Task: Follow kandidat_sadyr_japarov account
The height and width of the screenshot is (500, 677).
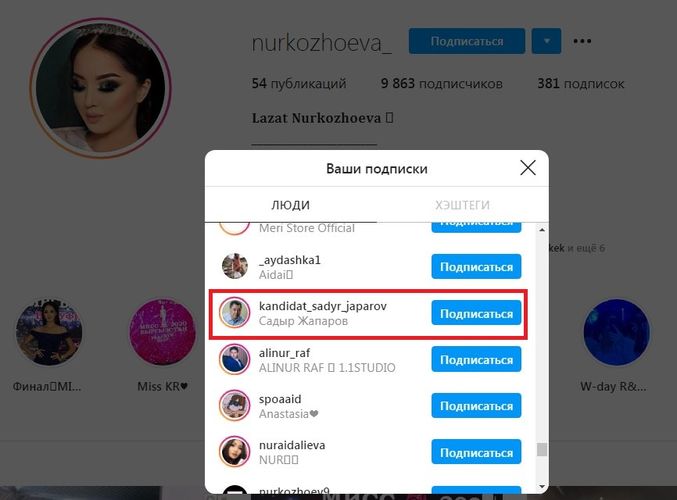Action: [x=476, y=313]
